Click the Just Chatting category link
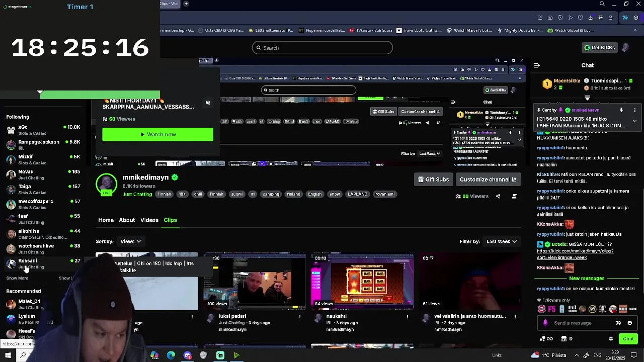Screen dimensions: 644x362 (137, 194)
